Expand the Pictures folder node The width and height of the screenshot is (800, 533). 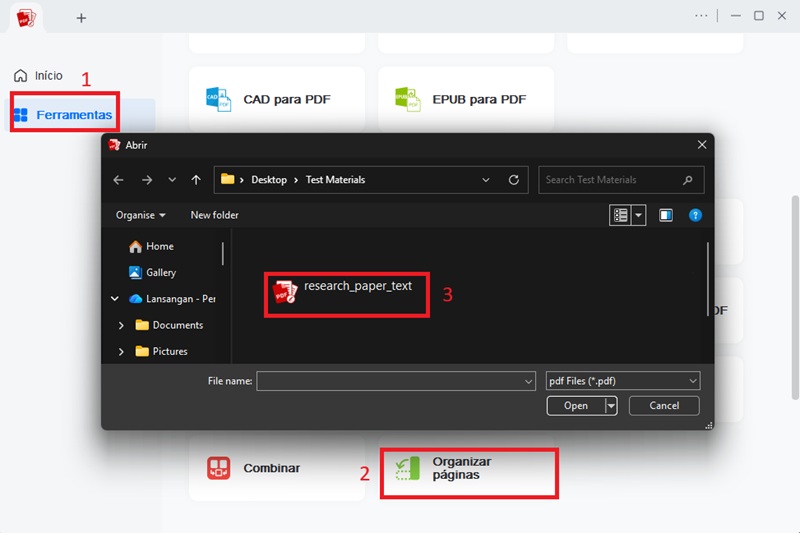point(121,351)
